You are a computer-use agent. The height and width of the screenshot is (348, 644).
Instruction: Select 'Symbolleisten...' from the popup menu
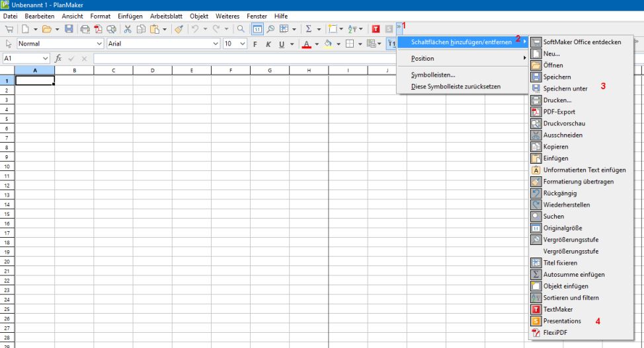click(x=462, y=75)
